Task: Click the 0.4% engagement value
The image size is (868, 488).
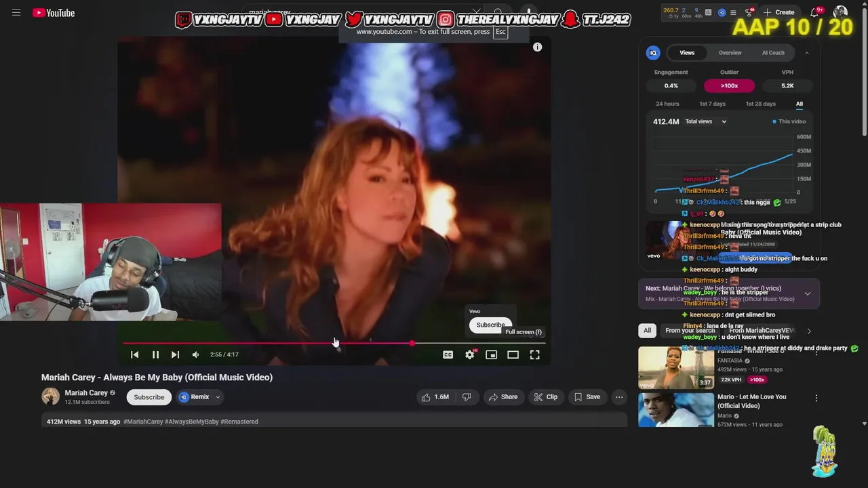Action: point(671,85)
